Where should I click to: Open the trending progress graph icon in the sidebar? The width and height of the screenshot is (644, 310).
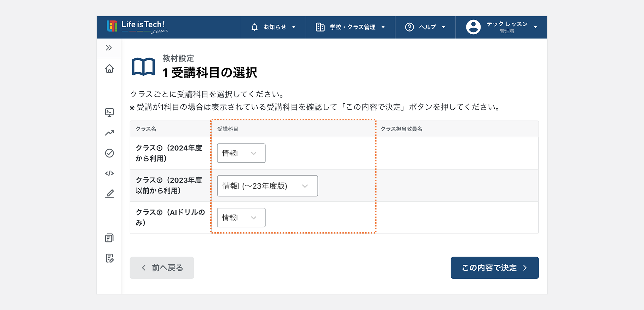109,133
